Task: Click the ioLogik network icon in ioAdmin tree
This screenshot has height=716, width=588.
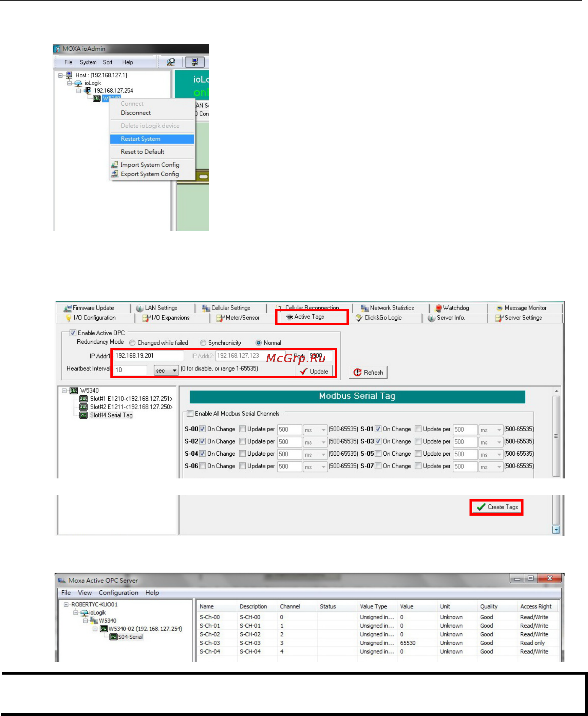Action: click(78, 83)
